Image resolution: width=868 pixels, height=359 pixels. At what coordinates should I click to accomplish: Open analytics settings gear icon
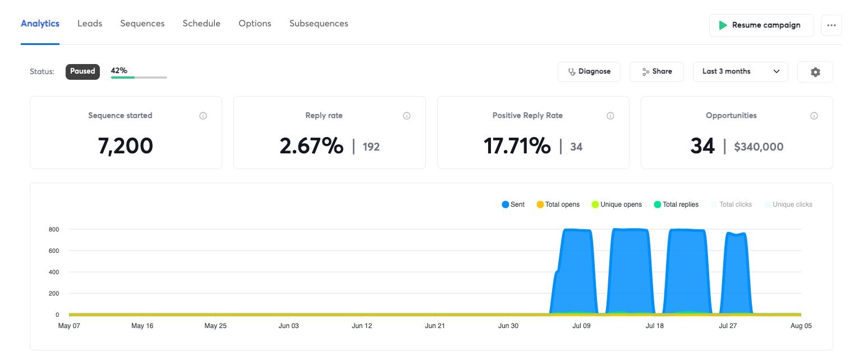[815, 72]
